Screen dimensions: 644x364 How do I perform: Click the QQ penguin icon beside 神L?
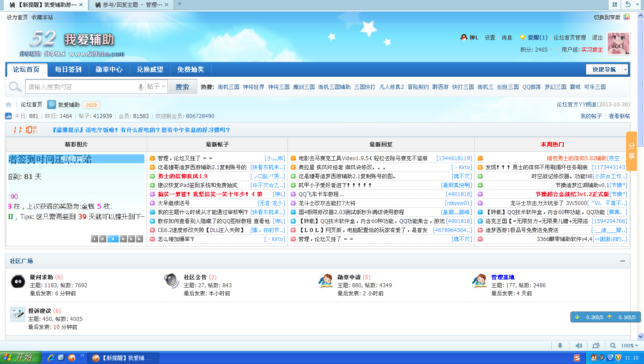pyautogui.click(x=464, y=37)
